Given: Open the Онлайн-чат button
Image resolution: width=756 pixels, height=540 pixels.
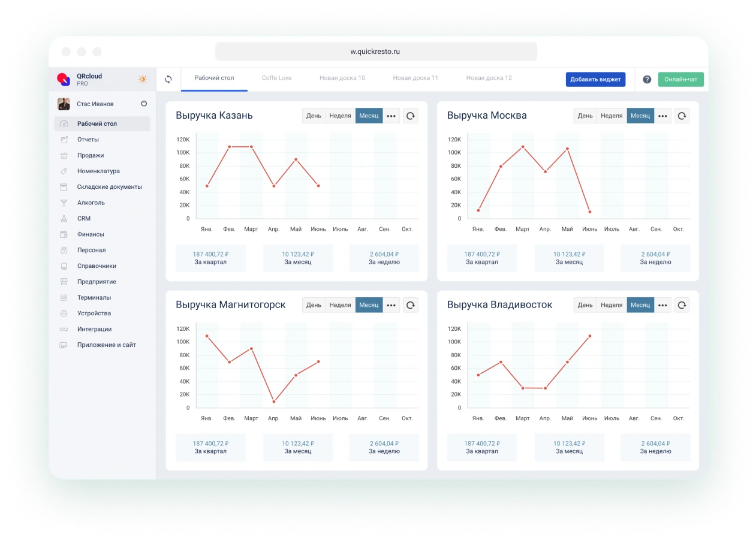Looking at the screenshot, I should 680,79.
